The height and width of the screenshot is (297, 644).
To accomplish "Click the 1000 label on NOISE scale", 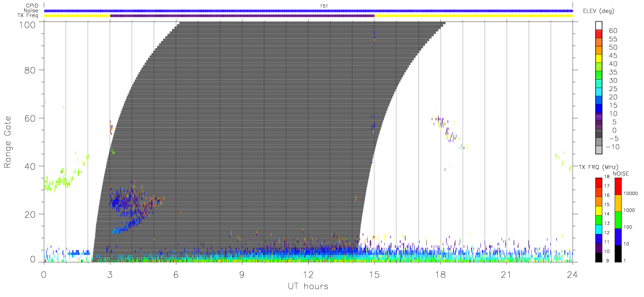I will pyautogui.click(x=629, y=210).
